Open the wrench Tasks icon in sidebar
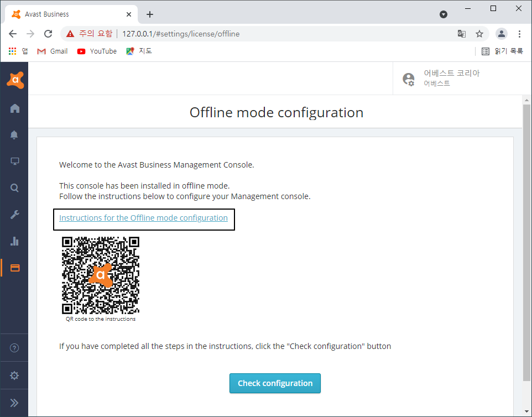 tap(14, 215)
